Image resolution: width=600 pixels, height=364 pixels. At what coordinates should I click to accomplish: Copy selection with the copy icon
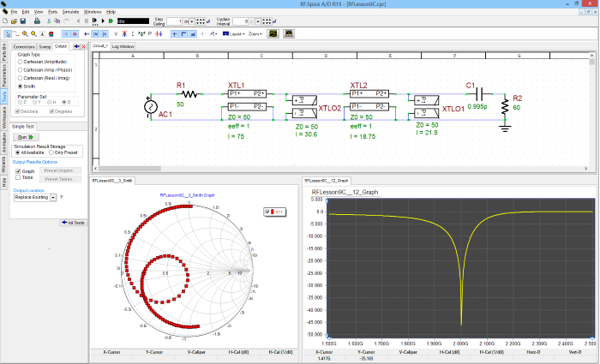(57, 21)
